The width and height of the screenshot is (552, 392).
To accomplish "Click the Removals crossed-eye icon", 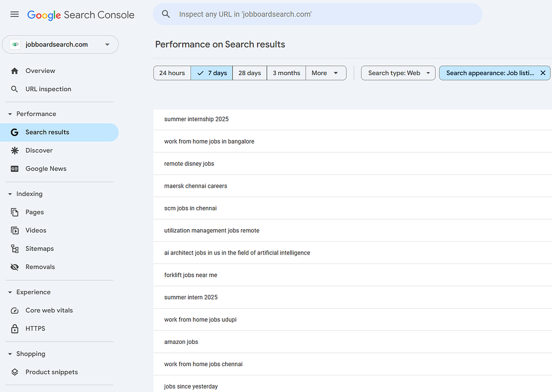I will [x=14, y=267].
